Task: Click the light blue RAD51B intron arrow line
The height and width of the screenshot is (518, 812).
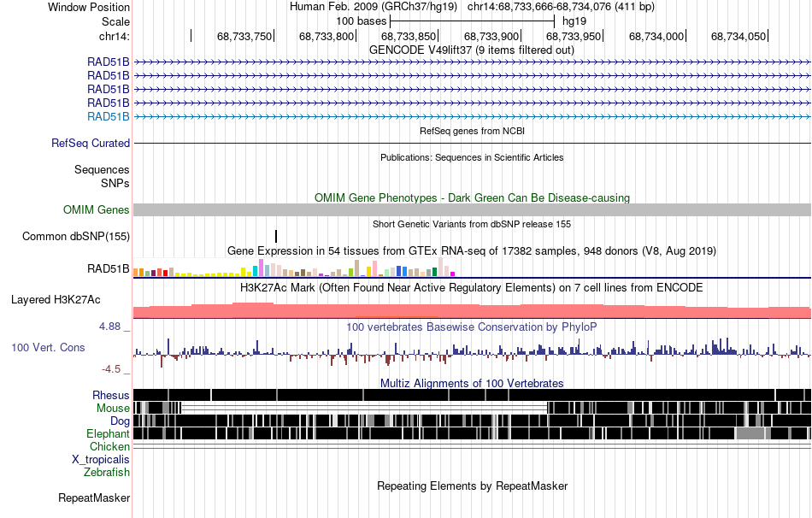Action: pos(472,116)
